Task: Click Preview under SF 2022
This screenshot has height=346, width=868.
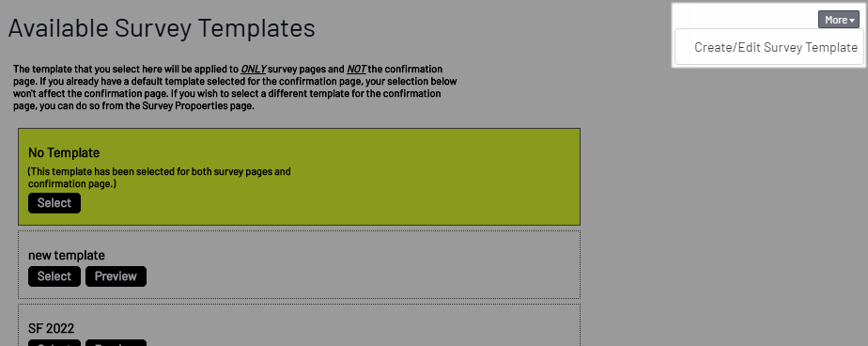Action: click(116, 342)
